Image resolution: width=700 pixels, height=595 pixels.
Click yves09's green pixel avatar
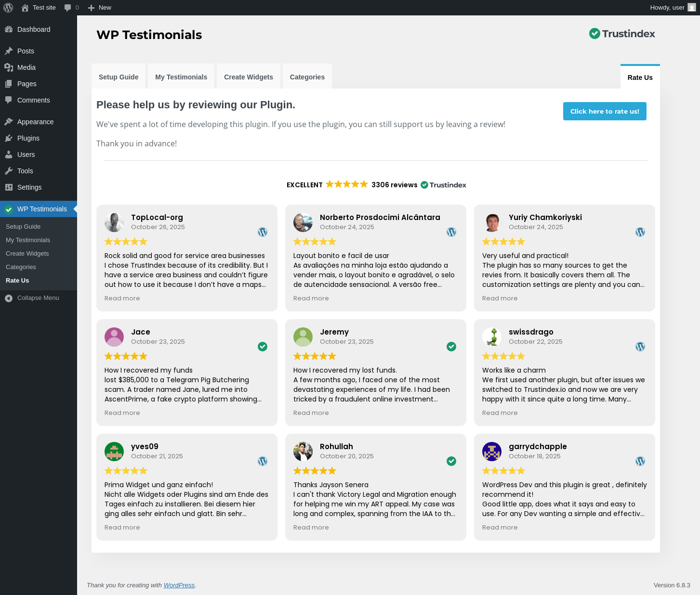click(x=114, y=452)
